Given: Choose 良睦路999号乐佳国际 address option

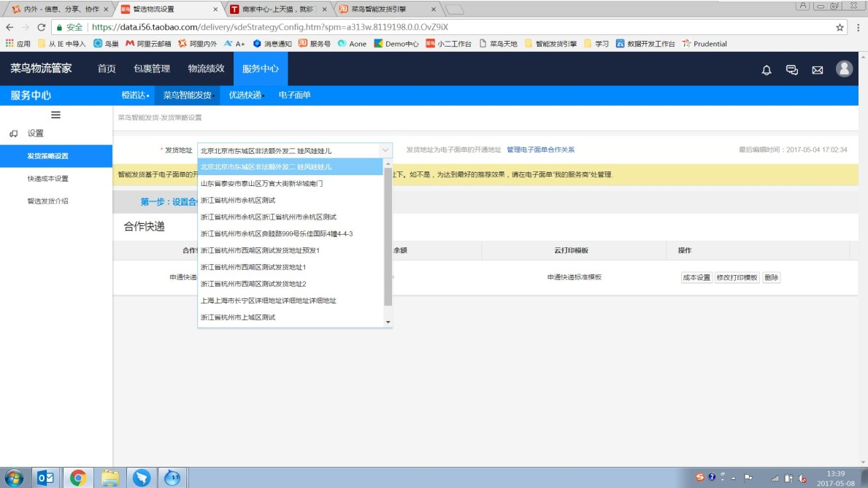Looking at the screenshot, I should point(291,233).
